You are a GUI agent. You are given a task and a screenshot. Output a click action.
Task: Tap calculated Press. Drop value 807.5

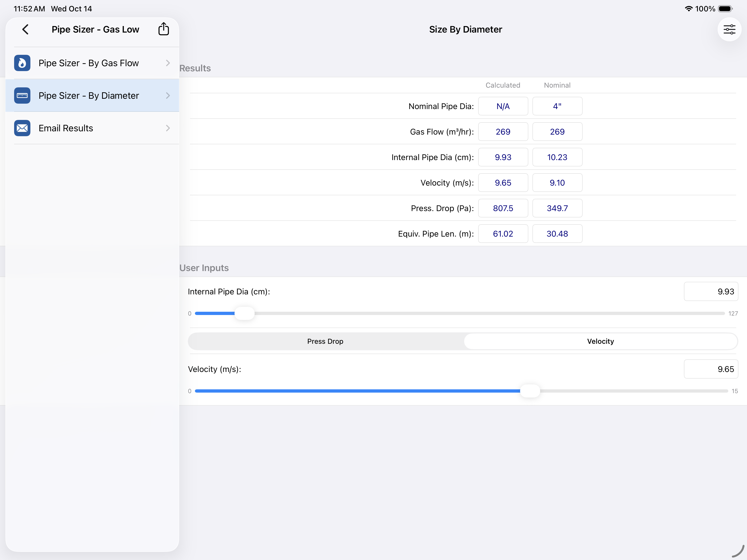pyautogui.click(x=503, y=208)
